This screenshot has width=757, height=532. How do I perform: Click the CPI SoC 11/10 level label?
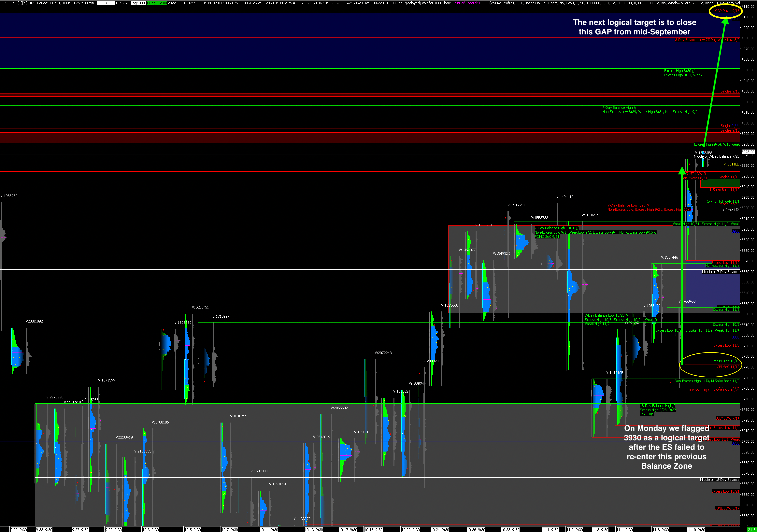[728, 367]
